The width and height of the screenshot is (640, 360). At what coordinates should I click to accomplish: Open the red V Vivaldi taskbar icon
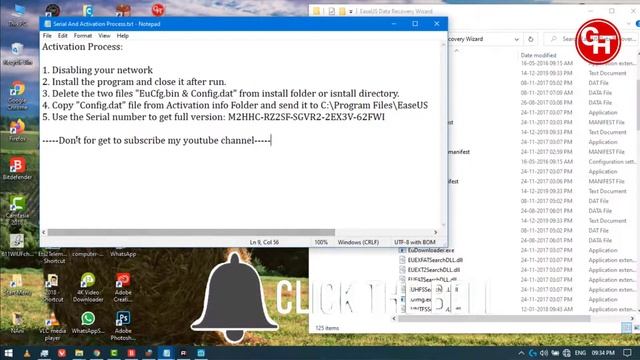point(62,353)
